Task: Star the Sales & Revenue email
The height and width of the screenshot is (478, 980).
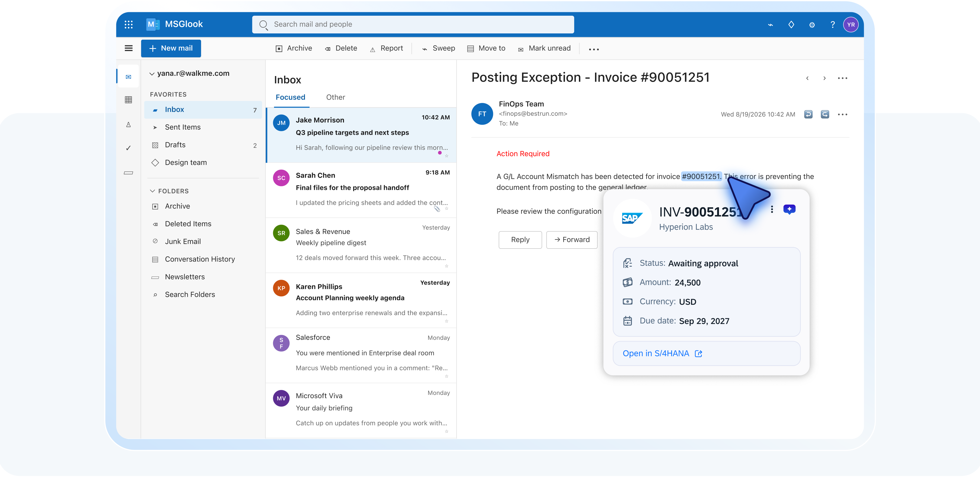Action: pos(447,266)
